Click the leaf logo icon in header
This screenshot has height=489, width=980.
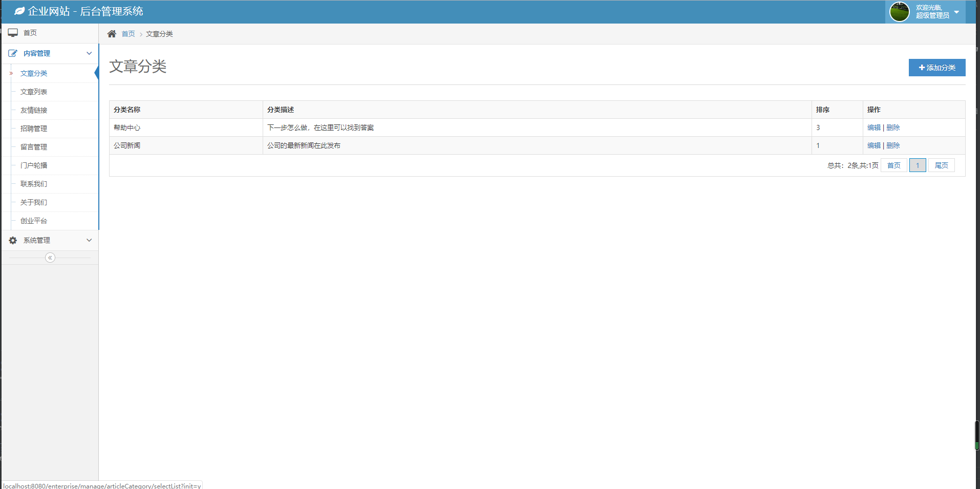pos(19,11)
